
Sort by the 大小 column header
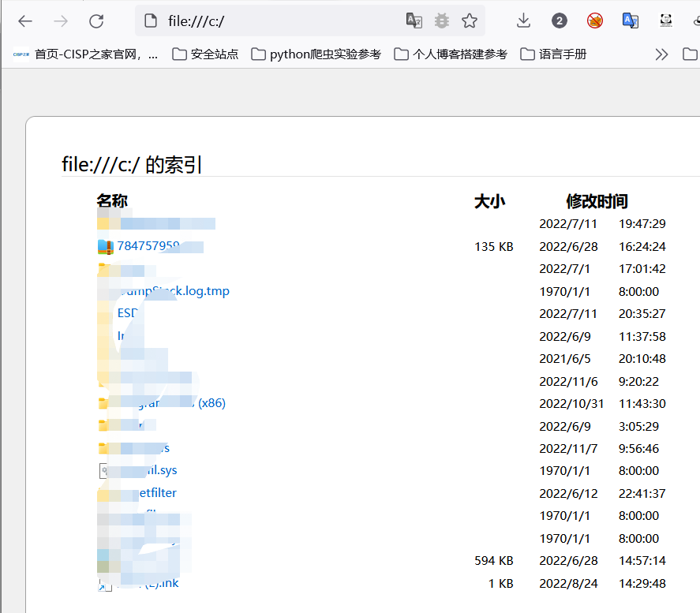point(490,201)
